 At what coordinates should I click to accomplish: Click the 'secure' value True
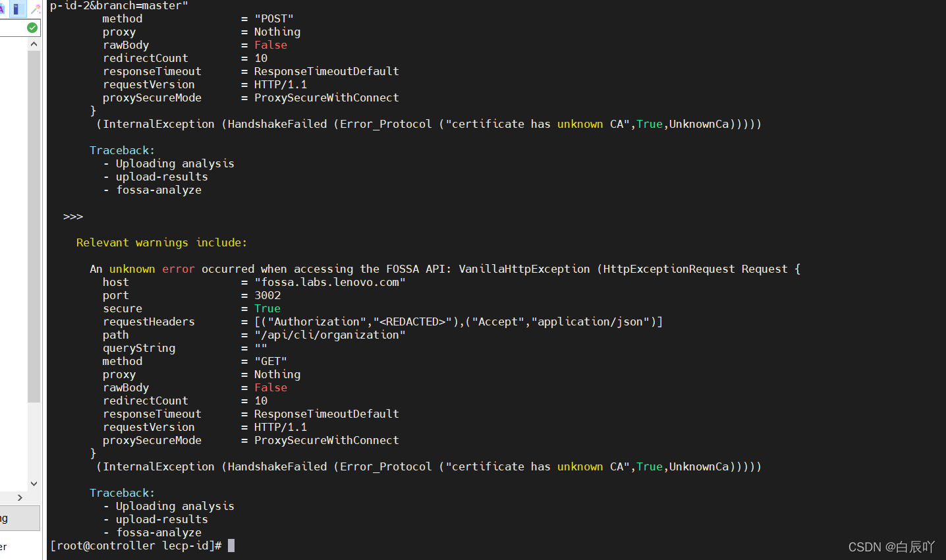267,308
